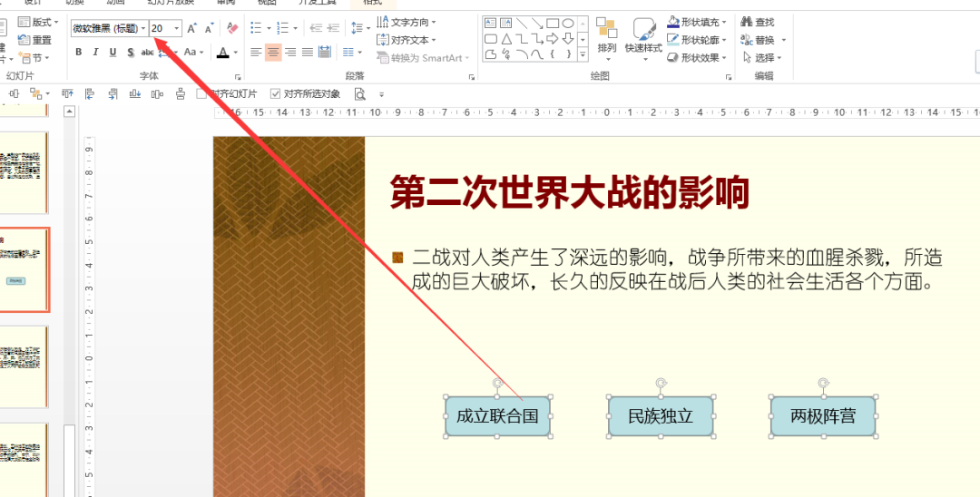
Task: Click the align bottom objects icon in quick toolbar
Action: coord(135,94)
